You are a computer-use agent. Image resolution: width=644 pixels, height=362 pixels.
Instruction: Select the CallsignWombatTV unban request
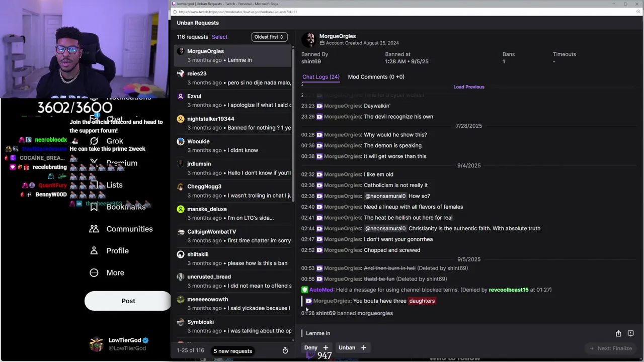pos(233,236)
